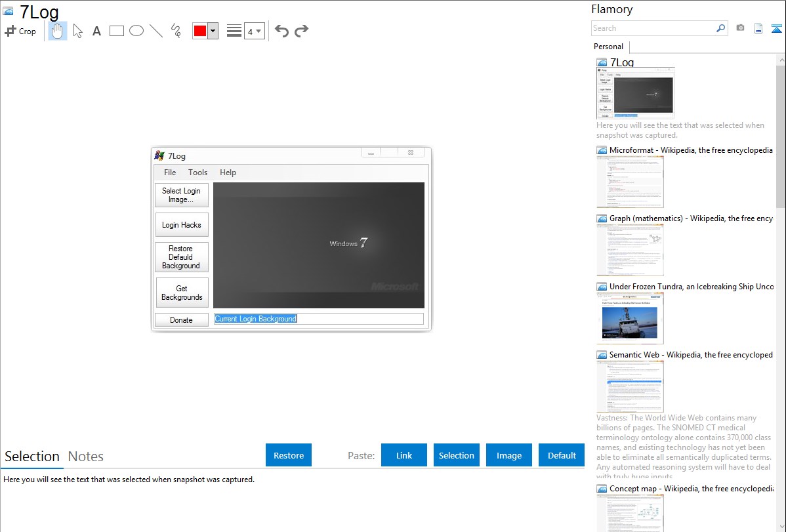786x532 pixels.
Task: Select the straight line drawing tool
Action: coord(156,31)
